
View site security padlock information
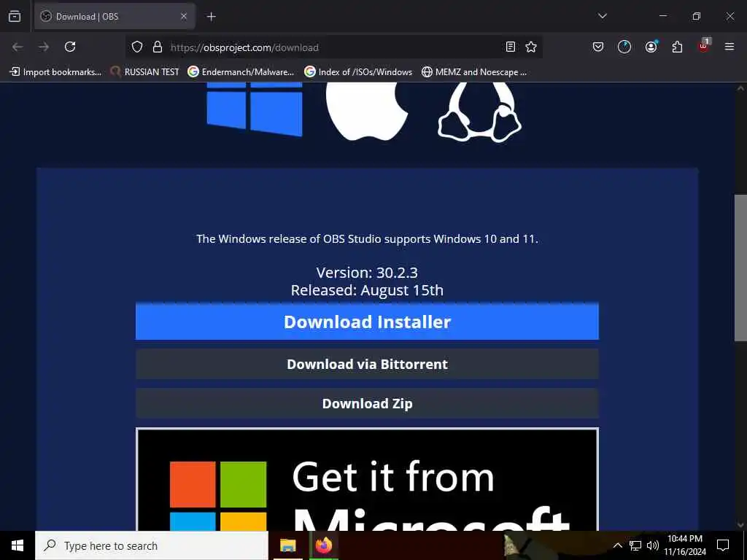(158, 47)
